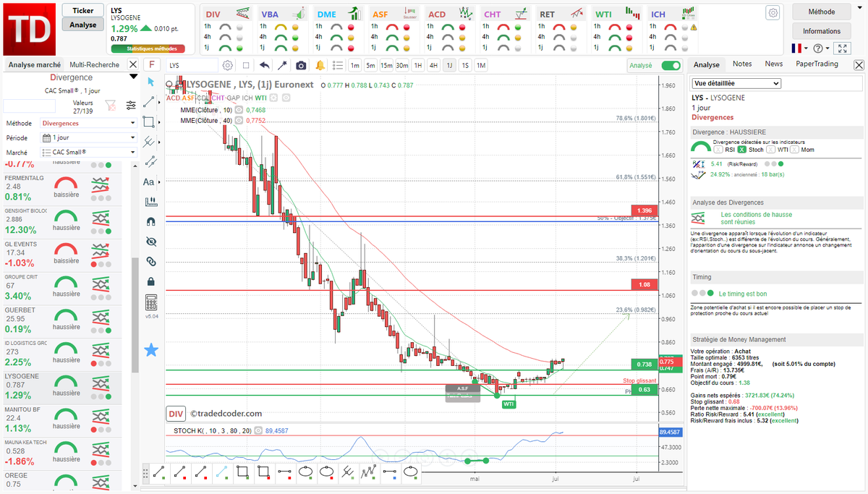The height and width of the screenshot is (494, 868).
Task: Click the LYS ticker input field
Action: (x=193, y=65)
